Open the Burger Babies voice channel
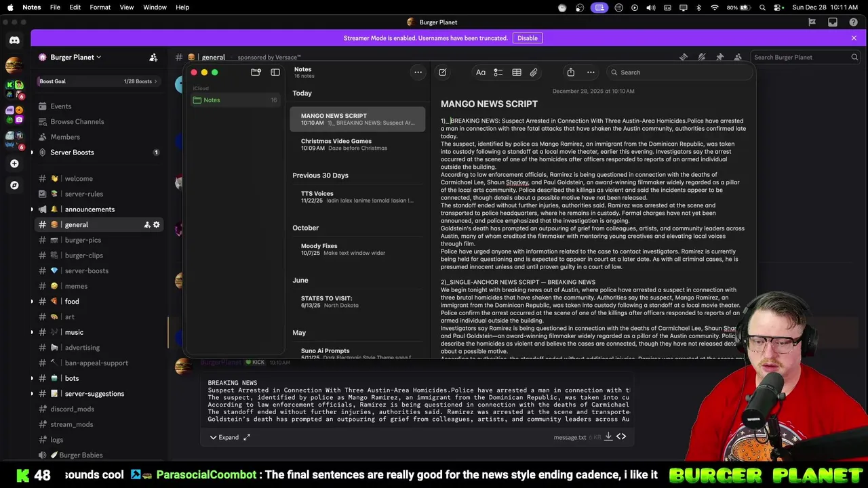The height and width of the screenshot is (488, 868). [x=98, y=455]
